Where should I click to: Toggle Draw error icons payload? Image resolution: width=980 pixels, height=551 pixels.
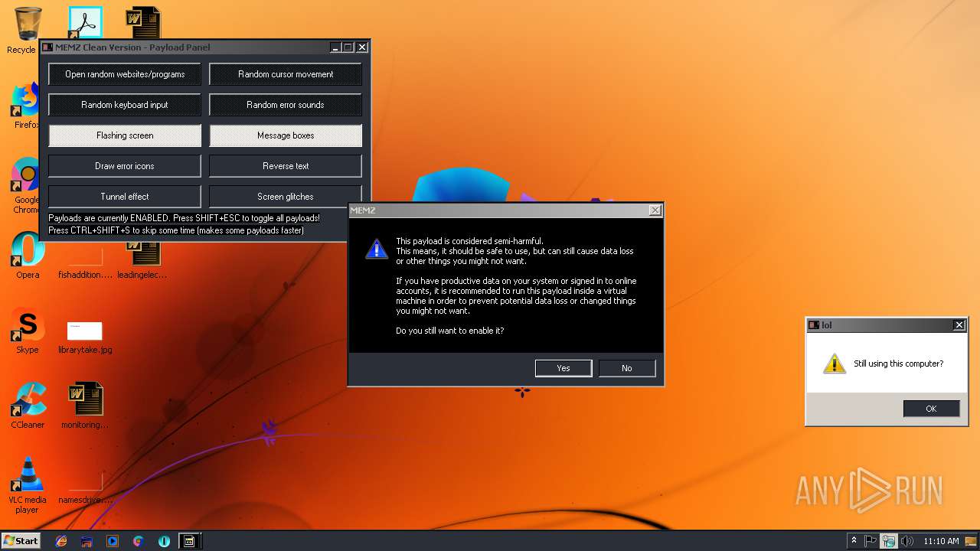[x=125, y=166]
